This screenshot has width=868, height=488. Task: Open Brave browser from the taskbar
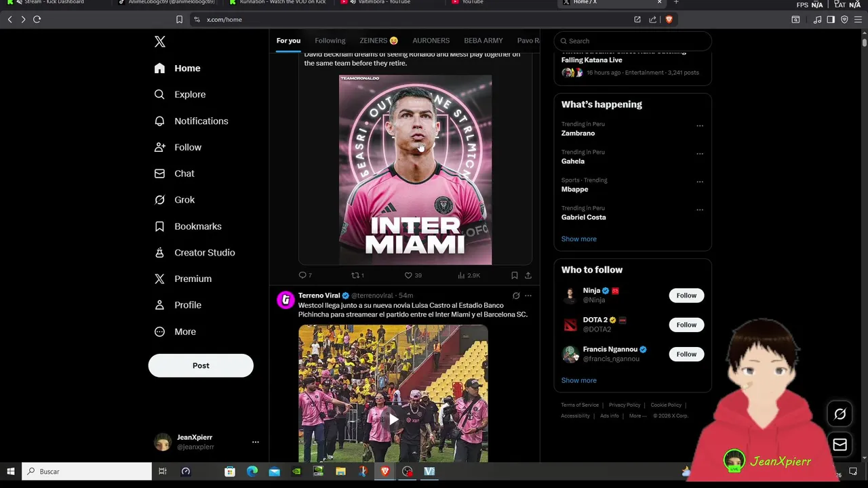[x=385, y=472]
